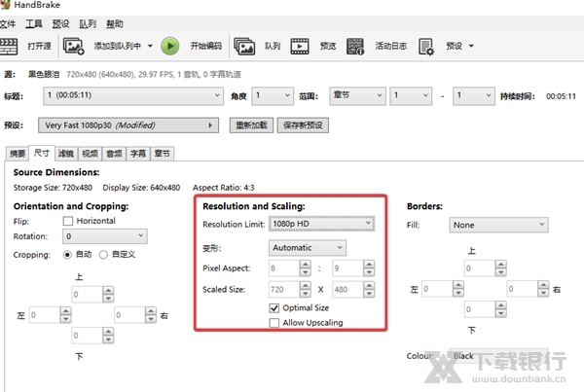This screenshot has height=392, width=584.
Task: Click the Presets document gear icon
Action: pos(426,47)
